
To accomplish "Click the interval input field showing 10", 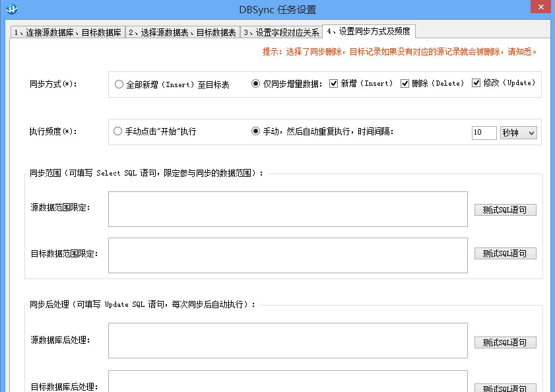I will tap(484, 132).
